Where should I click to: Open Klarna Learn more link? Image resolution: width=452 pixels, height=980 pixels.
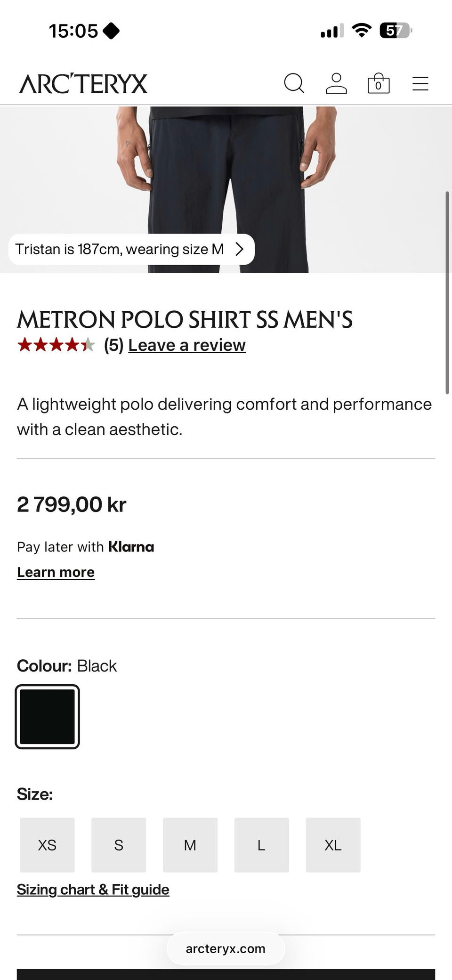[56, 572]
